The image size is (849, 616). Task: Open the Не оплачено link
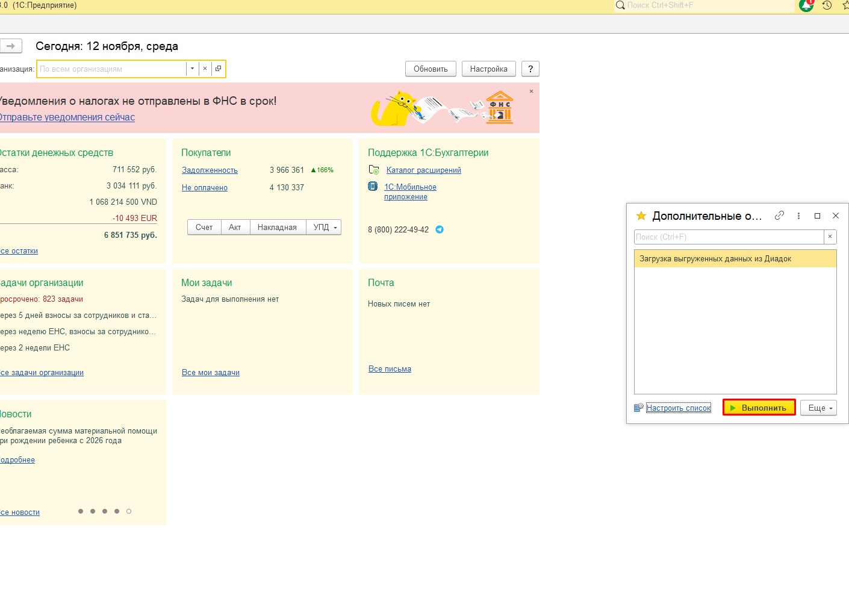[x=205, y=188]
